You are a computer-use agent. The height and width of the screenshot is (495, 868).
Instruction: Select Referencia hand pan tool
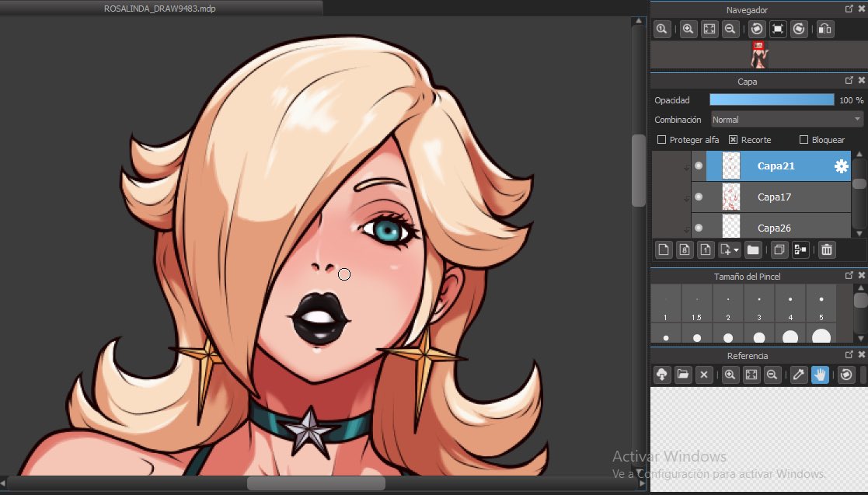tap(820, 375)
